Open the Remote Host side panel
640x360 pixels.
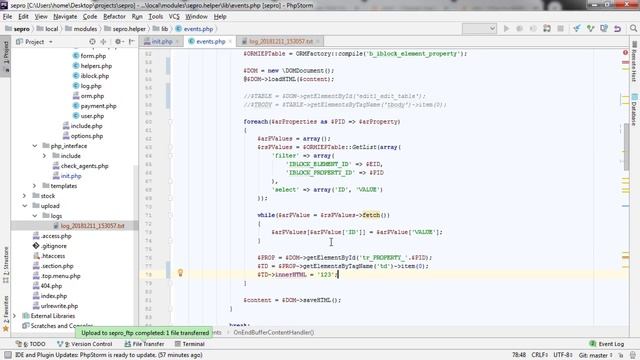pyautogui.click(x=634, y=61)
